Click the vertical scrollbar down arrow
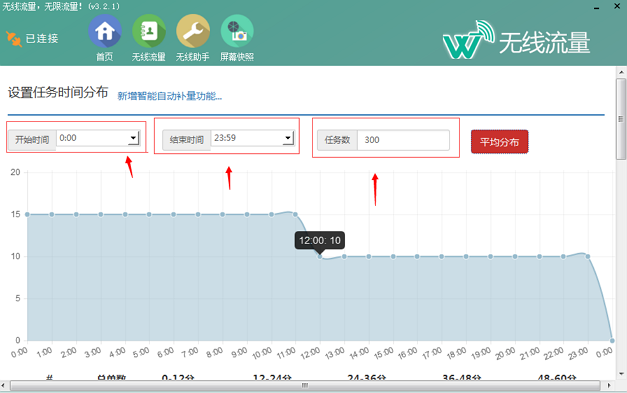 tap(621, 374)
